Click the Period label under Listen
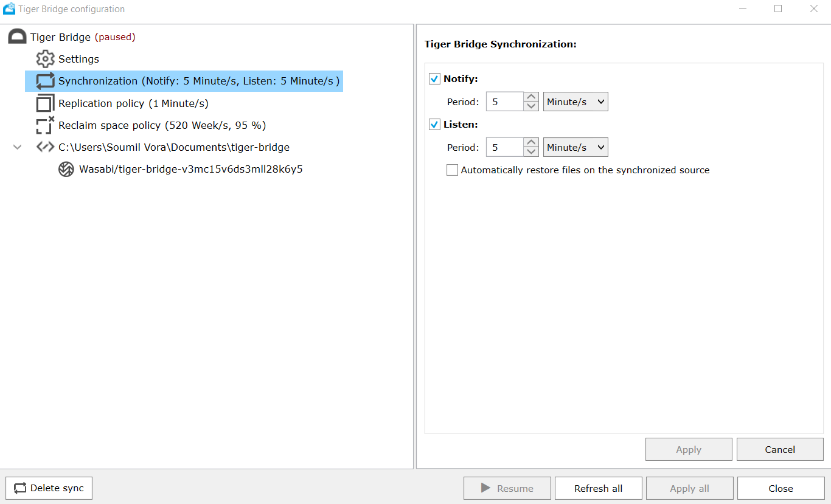 point(463,148)
